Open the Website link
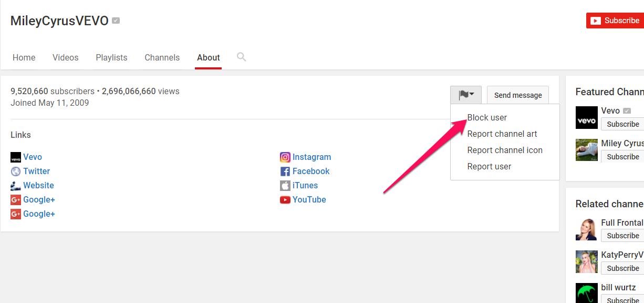644x303 pixels. (x=38, y=185)
